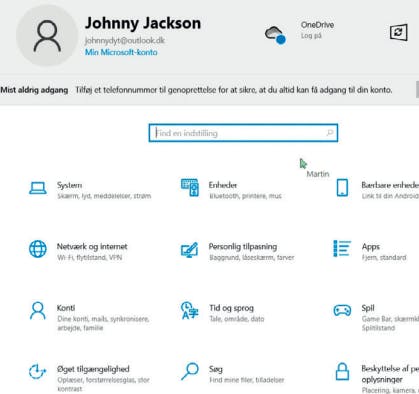Open Netværk og internet globe icon
This screenshot has height=394, width=419.
click(38, 249)
